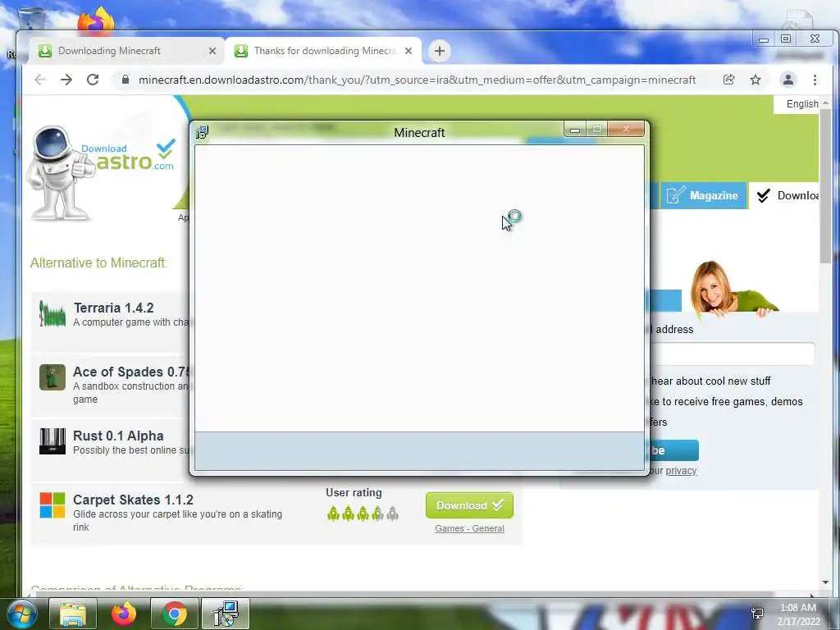Click the blue Subscribe button
840x630 pixels.
point(674,450)
